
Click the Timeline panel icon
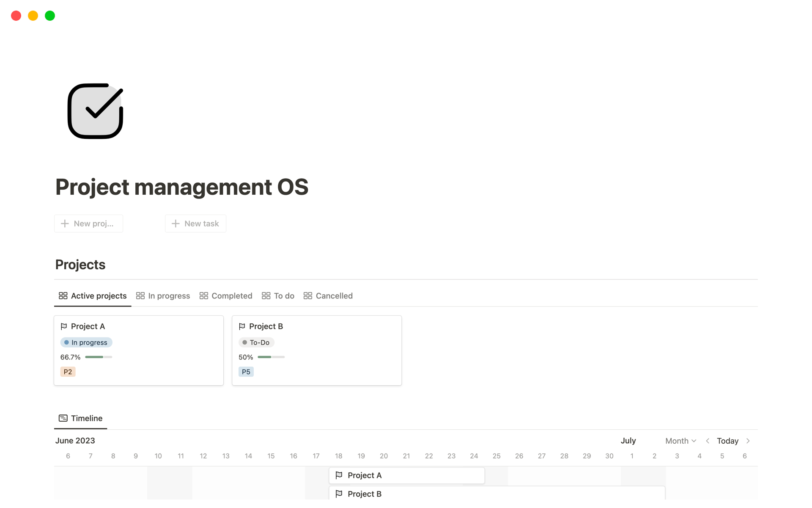pos(63,418)
